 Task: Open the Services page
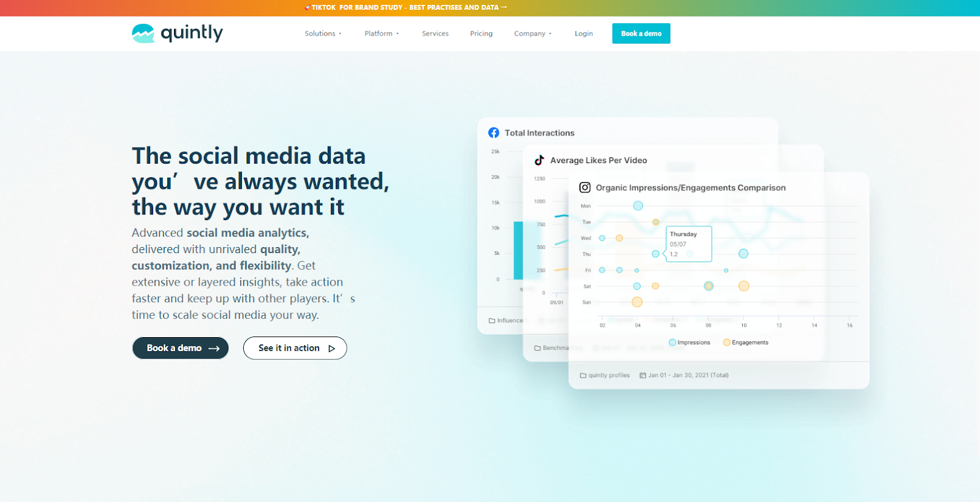click(x=435, y=34)
